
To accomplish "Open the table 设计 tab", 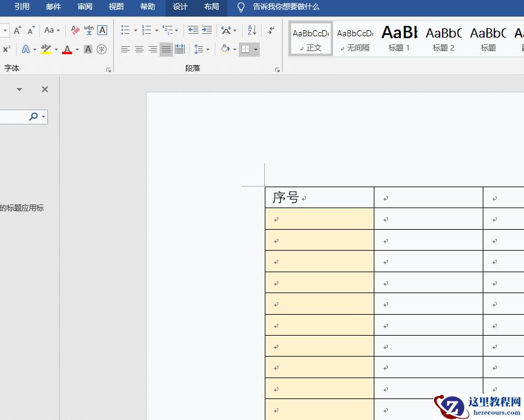I will point(180,7).
